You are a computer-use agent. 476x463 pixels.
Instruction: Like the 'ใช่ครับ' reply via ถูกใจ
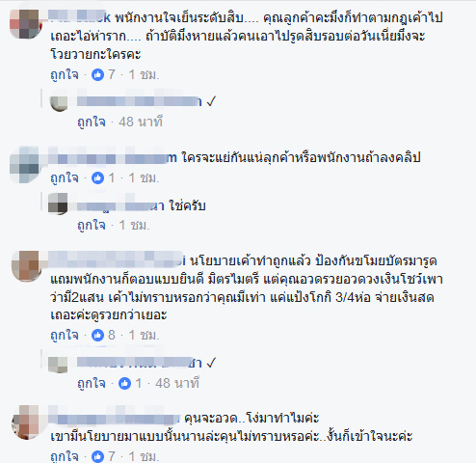[x=92, y=226]
